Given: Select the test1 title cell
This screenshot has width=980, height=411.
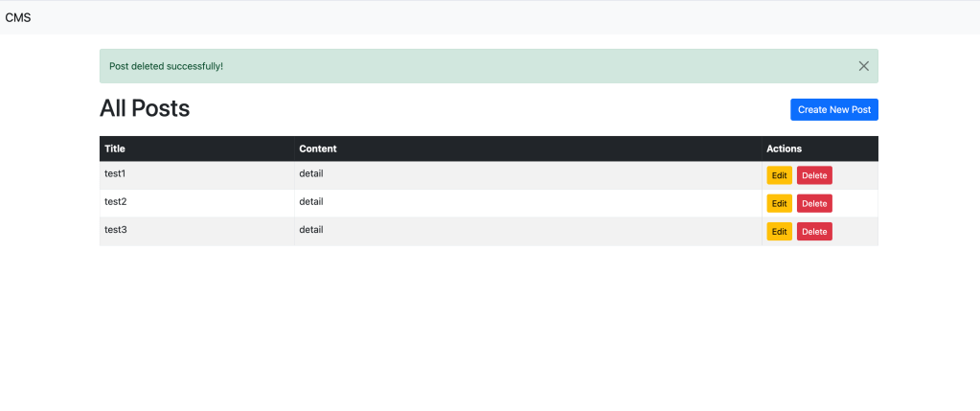Looking at the screenshot, I should (115, 174).
